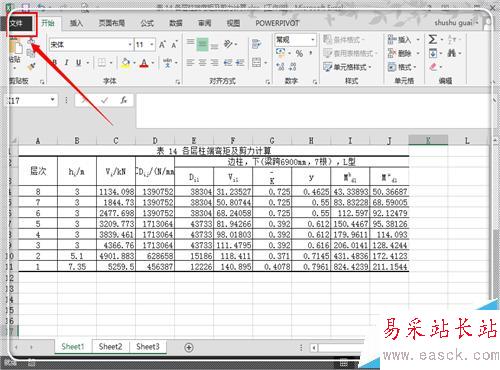This screenshot has width=500, height=370.
Task: Toggle middle align (highlighted green)
Action: pyautogui.click(x=202, y=44)
